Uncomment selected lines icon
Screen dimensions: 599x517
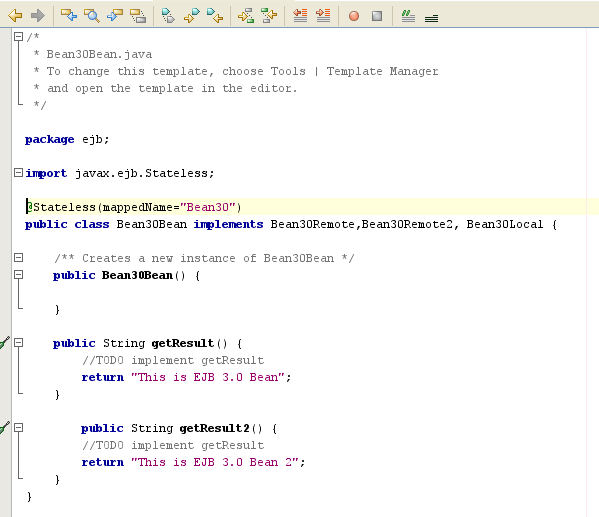(x=431, y=18)
